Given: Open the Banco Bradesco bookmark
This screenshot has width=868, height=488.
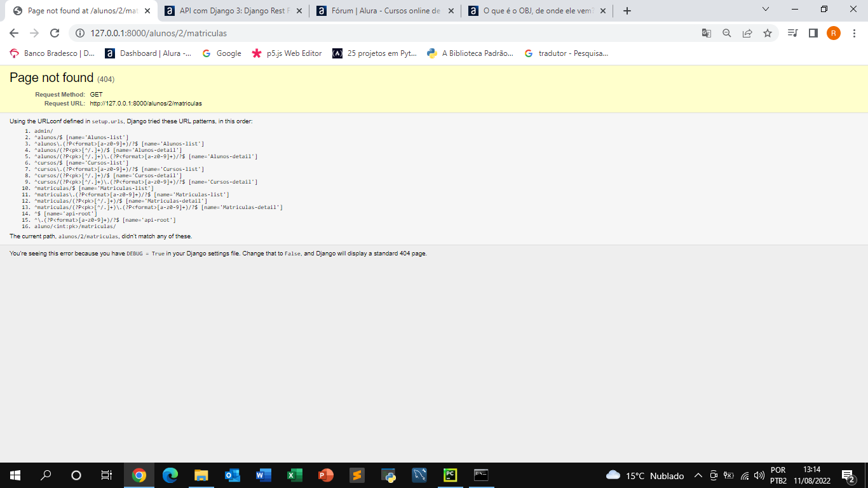Looking at the screenshot, I should 52,53.
